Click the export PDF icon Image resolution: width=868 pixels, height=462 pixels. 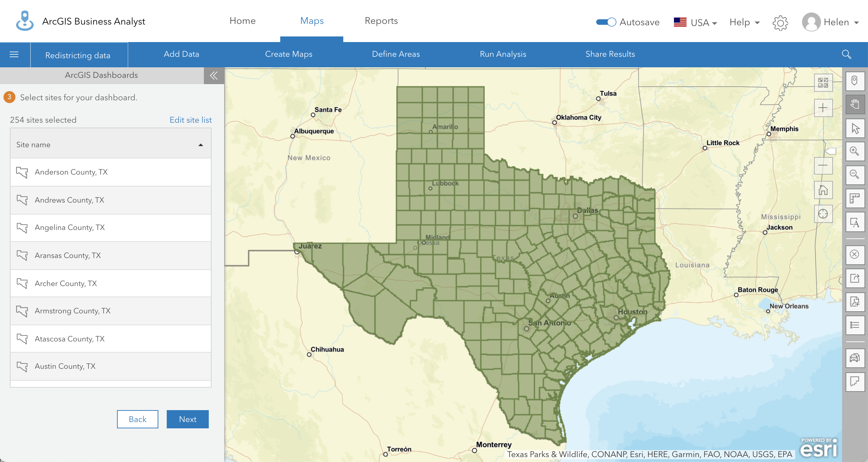tap(855, 301)
